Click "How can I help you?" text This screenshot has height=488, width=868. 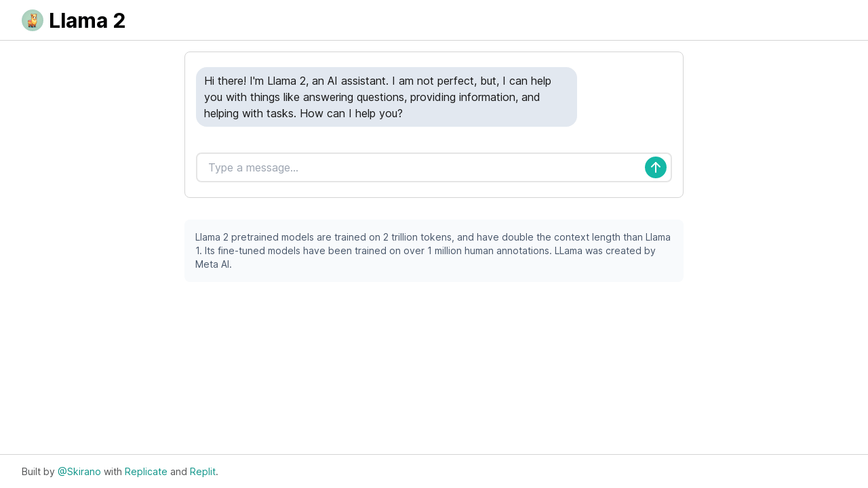351,113
